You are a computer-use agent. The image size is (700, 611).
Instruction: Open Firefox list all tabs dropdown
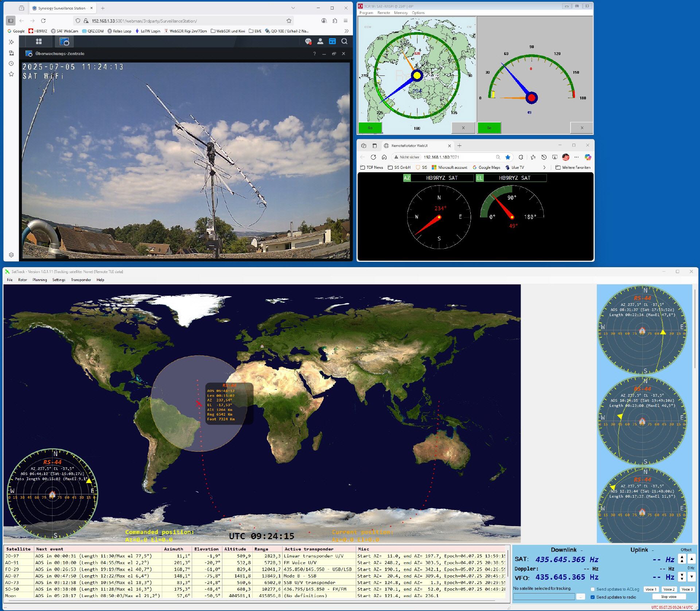click(x=293, y=8)
